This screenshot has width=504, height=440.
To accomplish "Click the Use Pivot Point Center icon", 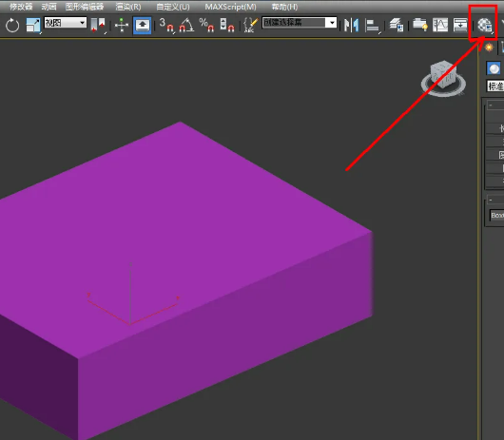I will [98, 25].
